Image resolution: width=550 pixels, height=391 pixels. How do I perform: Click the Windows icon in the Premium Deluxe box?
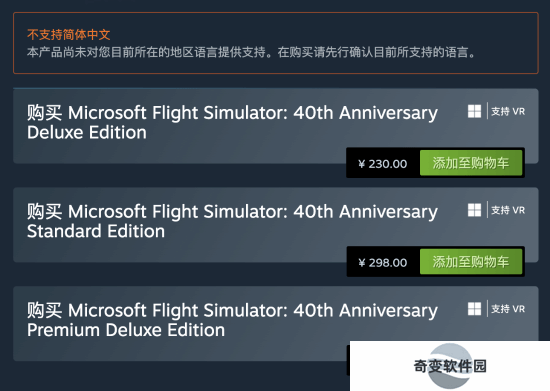pyautogui.click(x=474, y=309)
